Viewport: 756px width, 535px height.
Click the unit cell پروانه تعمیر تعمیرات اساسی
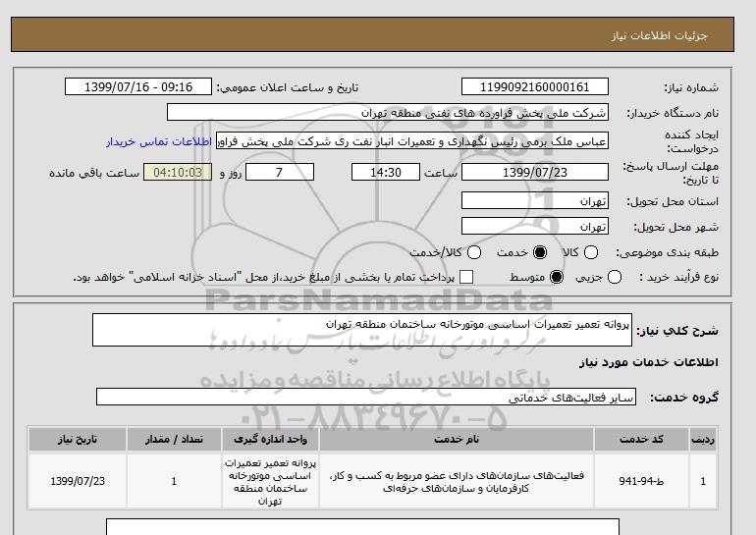tap(270, 481)
